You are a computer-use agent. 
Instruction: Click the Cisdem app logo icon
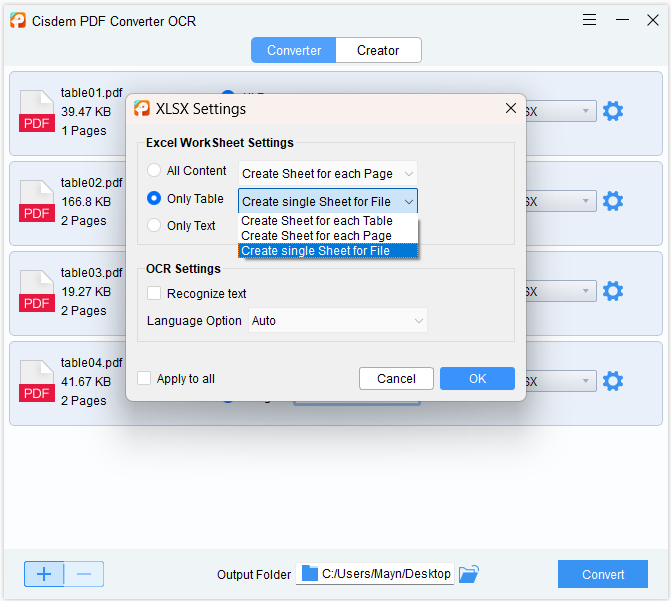pos(18,20)
